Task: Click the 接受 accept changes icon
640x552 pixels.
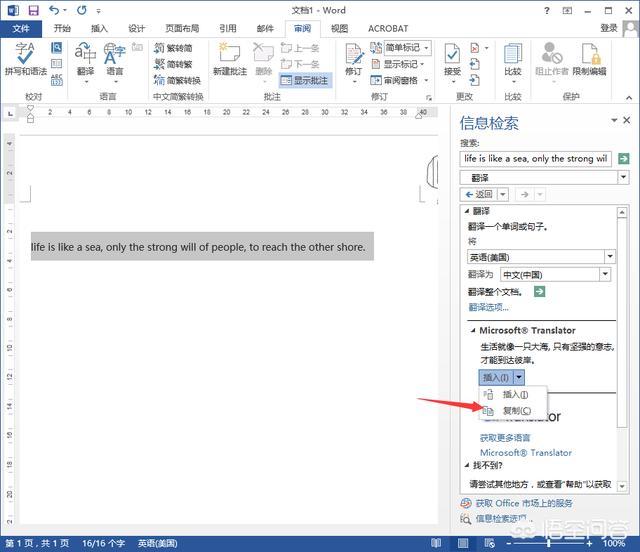Action: tap(452, 59)
